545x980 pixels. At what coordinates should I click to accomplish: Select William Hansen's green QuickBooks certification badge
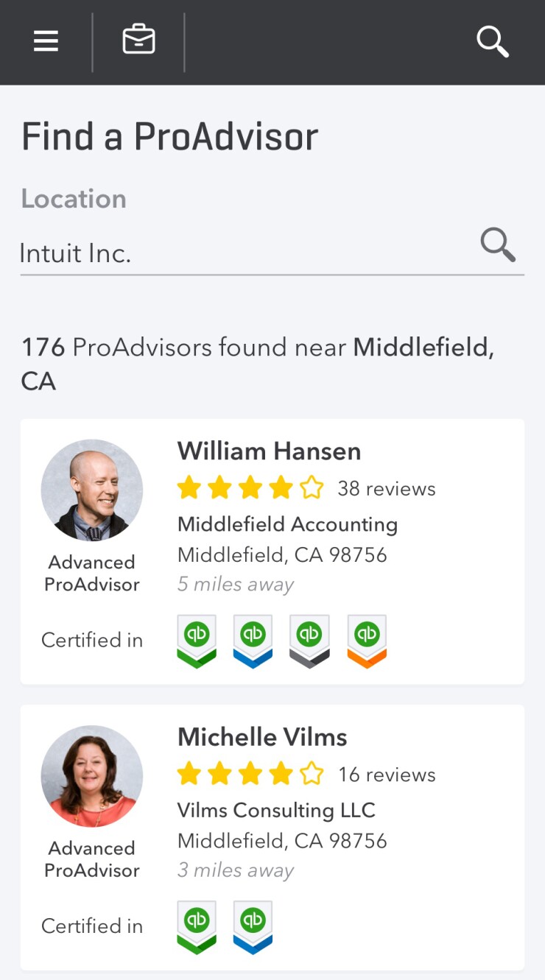coord(196,640)
